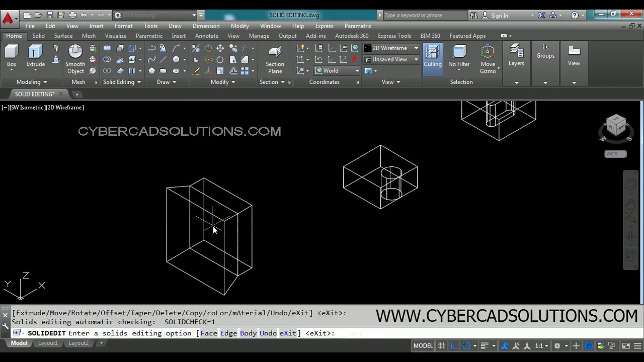This screenshot has height=362, width=644.
Task: Click the customize status bar menu icon
Action: click(x=637, y=346)
